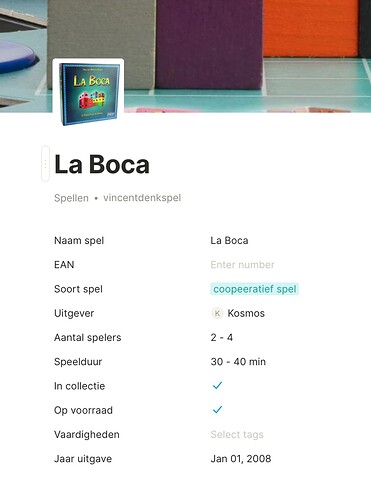Screen dimensions: 371x500
Task: Click the drag handle beside La Boca title
Action: pyautogui.click(x=45, y=164)
